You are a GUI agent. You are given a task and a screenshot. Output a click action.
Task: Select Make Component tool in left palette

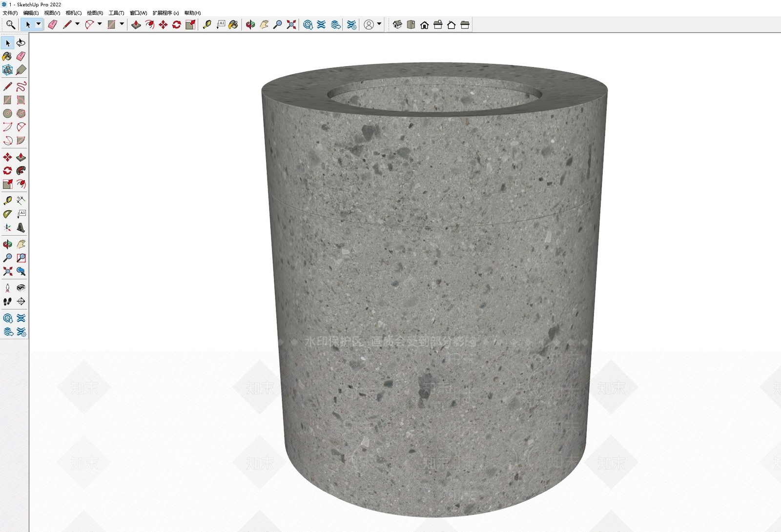pyautogui.click(x=7, y=70)
